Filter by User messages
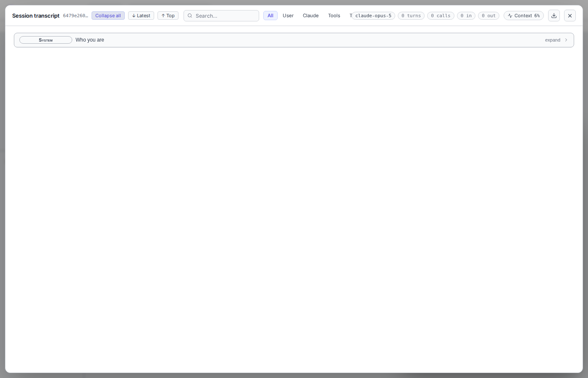Screen dimensions: 588x378 pos(288,16)
